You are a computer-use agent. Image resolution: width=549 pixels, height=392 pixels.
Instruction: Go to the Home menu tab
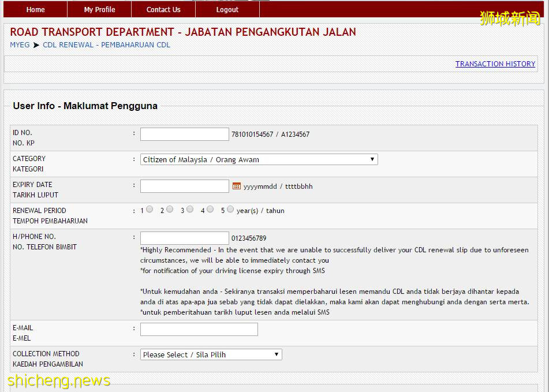[35, 10]
